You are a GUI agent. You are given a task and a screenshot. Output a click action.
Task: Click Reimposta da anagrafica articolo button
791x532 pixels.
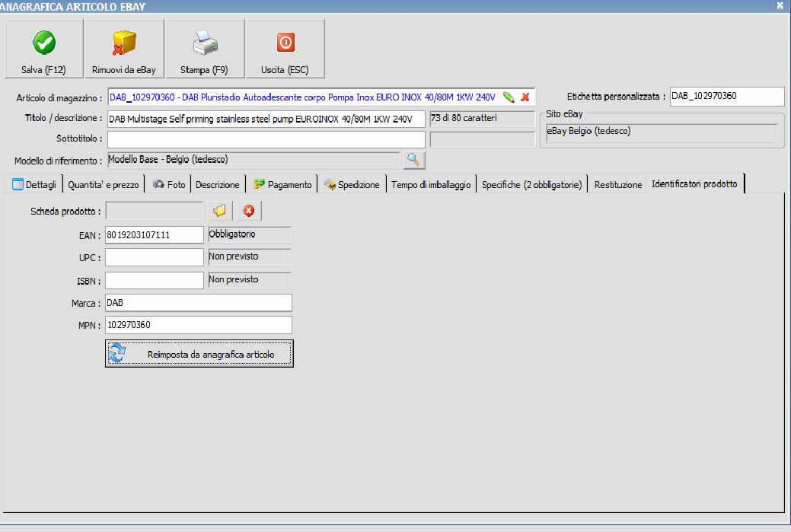(x=199, y=353)
